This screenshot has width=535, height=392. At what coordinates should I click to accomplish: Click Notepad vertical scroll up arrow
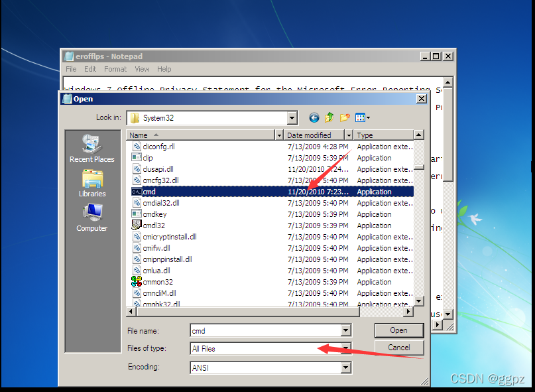pos(447,82)
